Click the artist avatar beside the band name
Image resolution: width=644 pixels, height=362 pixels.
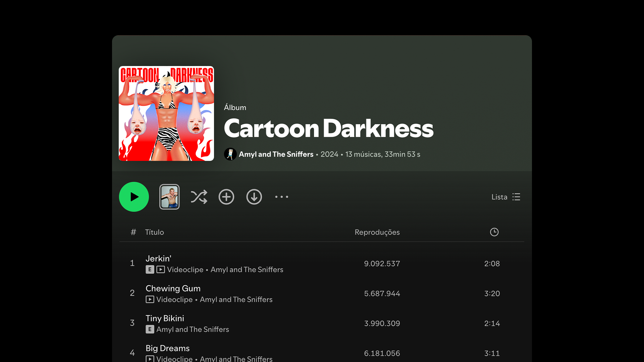[x=230, y=154]
